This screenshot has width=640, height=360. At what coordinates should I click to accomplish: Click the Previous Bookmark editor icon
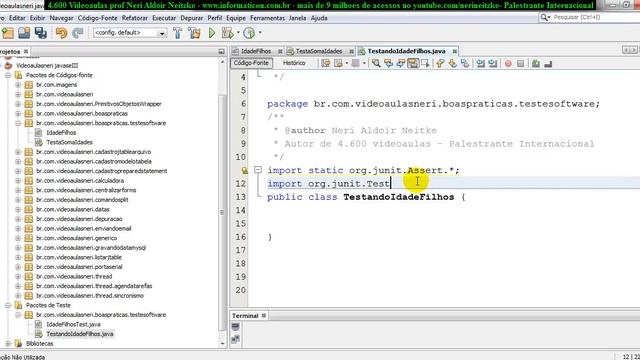[x=440, y=63]
